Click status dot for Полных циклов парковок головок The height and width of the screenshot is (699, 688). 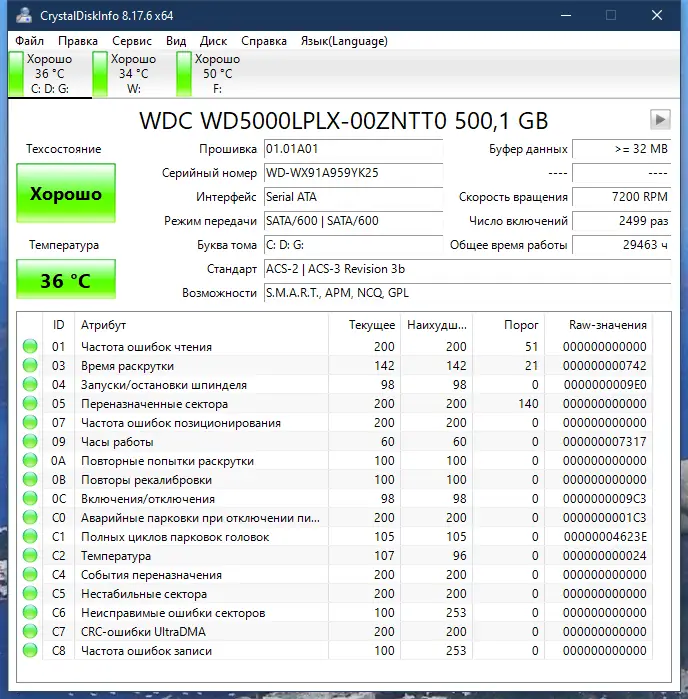pos(30,537)
